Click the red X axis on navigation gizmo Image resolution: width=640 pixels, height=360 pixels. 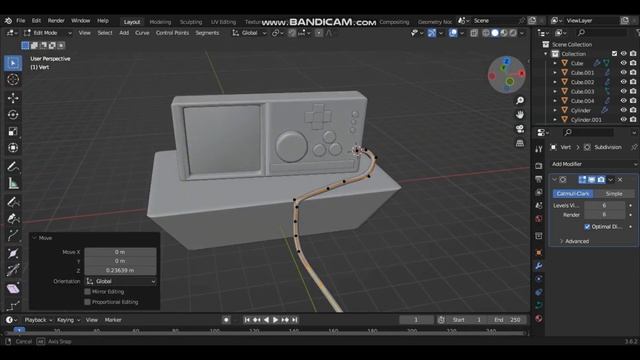pos(521,73)
